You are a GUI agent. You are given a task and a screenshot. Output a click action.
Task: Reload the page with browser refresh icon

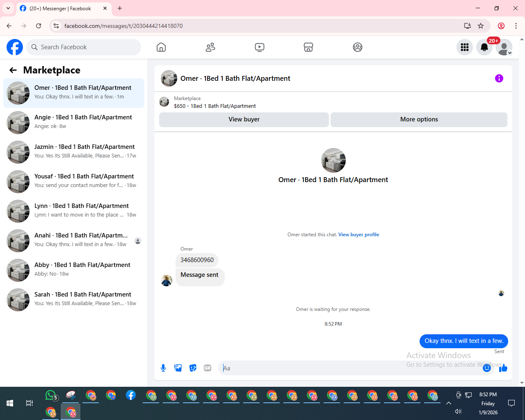(x=39, y=26)
